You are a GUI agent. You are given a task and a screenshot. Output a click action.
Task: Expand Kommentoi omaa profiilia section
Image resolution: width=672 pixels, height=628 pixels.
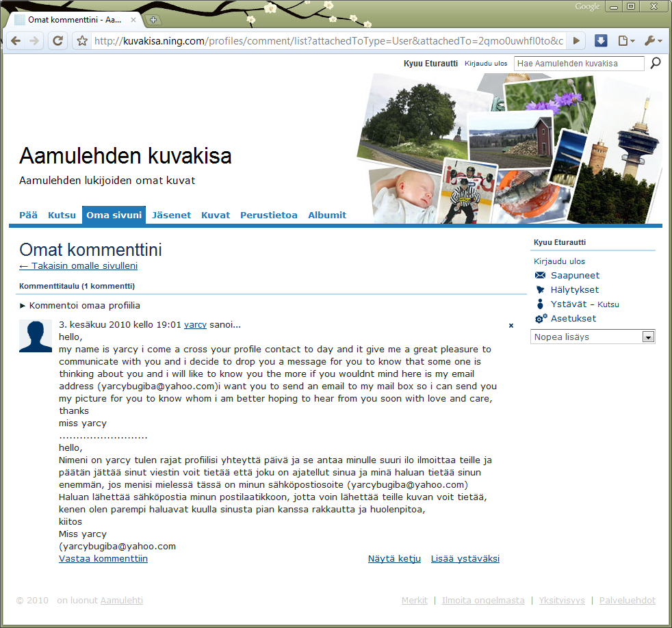click(x=80, y=306)
